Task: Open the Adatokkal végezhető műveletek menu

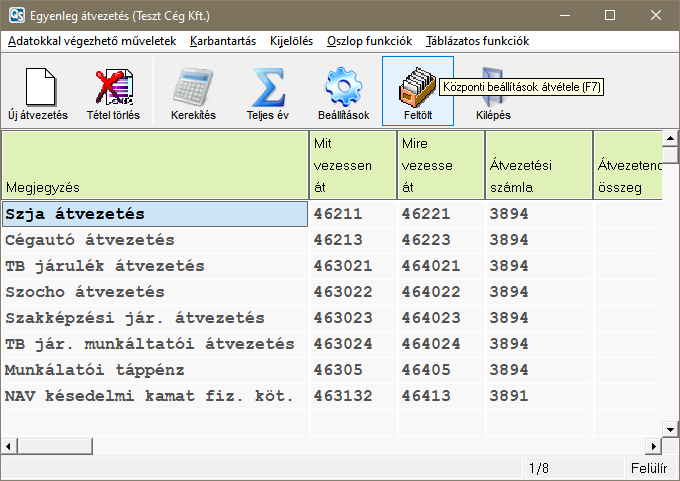Action: [92, 41]
